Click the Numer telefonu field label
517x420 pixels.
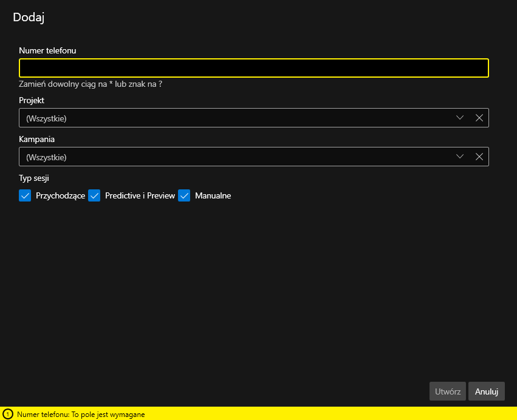tap(47, 51)
